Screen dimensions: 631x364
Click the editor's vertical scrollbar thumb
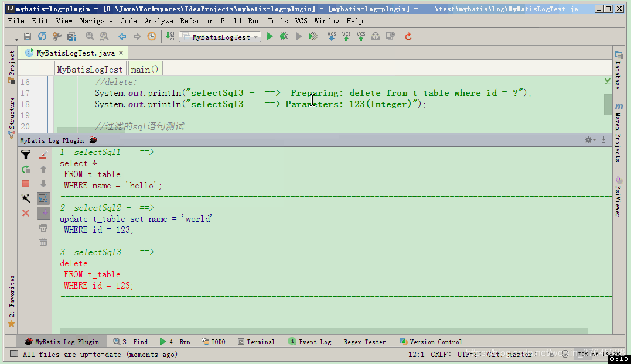pos(608,104)
